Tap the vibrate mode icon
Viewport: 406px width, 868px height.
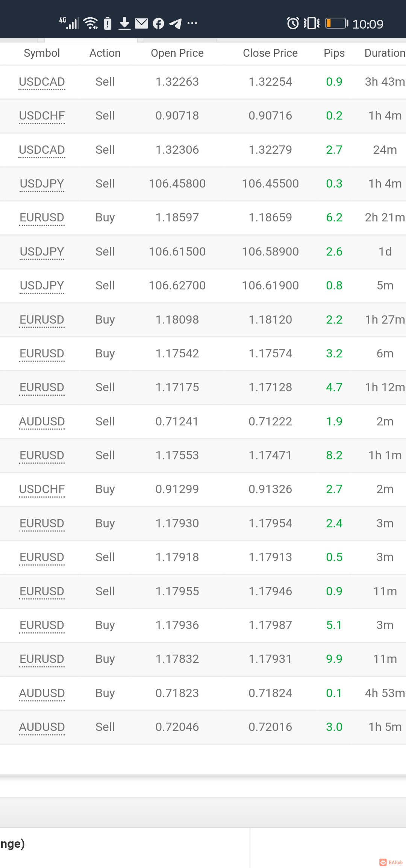[312, 23]
